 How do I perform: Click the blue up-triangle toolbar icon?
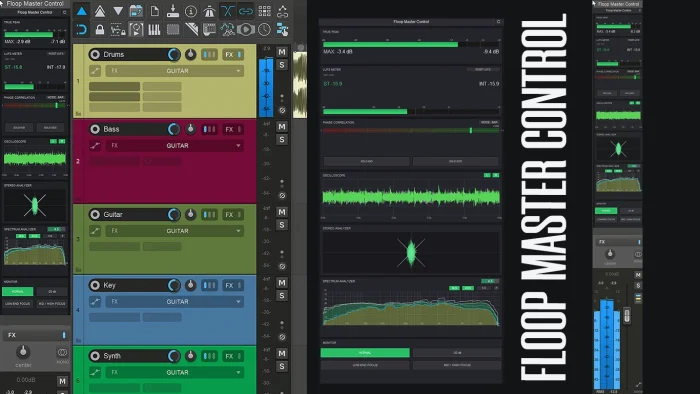[81, 11]
